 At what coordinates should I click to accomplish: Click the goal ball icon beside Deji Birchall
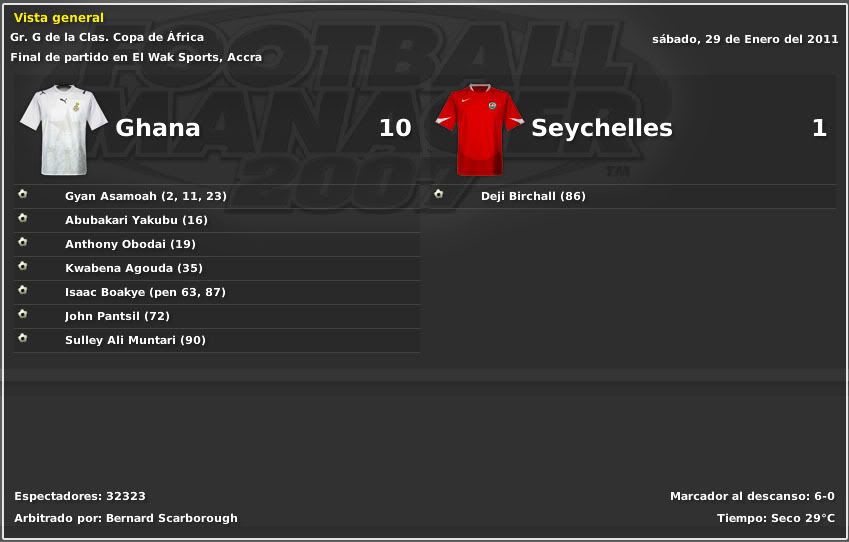coord(438,195)
